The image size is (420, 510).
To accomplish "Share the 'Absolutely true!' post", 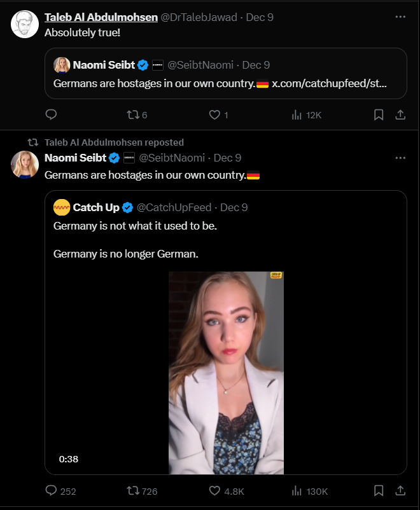I will tap(400, 114).
